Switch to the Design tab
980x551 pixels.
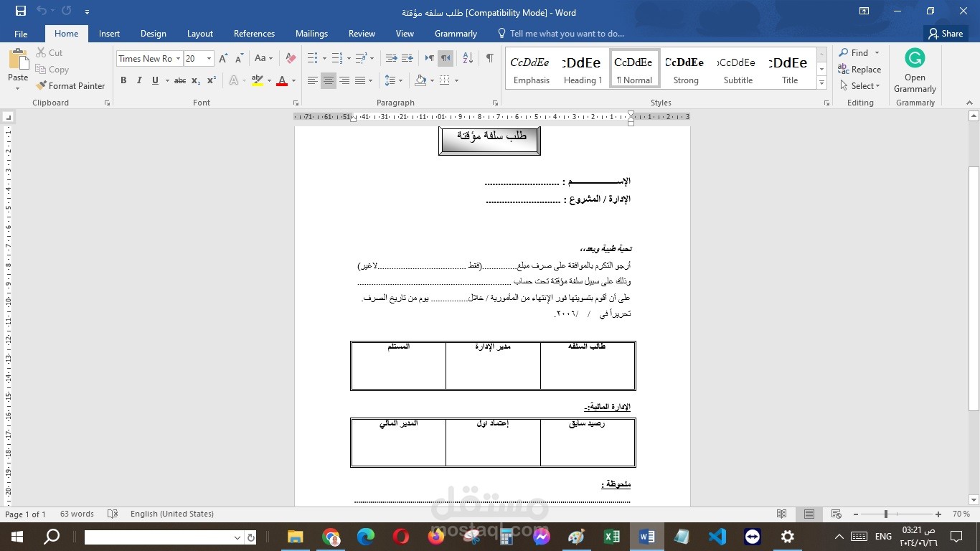153,34
